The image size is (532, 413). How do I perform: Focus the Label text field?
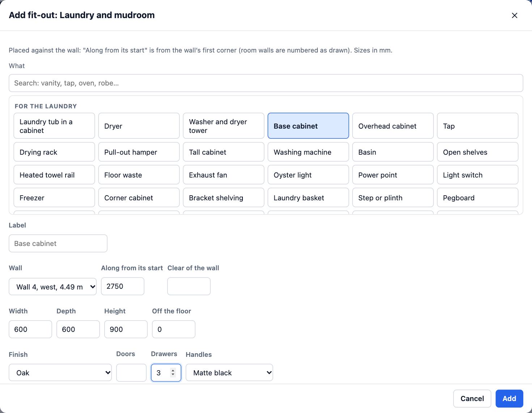pyautogui.click(x=58, y=243)
